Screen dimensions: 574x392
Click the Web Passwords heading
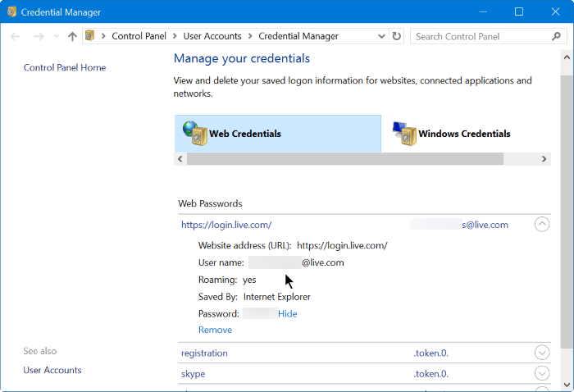pyautogui.click(x=210, y=203)
